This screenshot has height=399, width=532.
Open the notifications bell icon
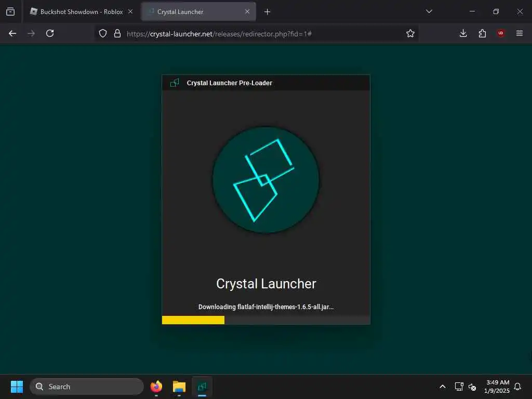[517, 387]
